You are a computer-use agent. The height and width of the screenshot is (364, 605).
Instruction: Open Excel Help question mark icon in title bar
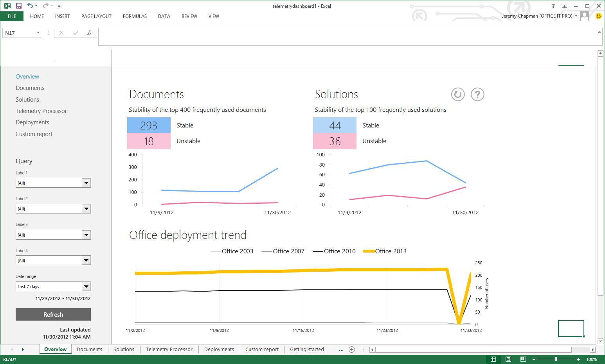pyautogui.click(x=553, y=6)
